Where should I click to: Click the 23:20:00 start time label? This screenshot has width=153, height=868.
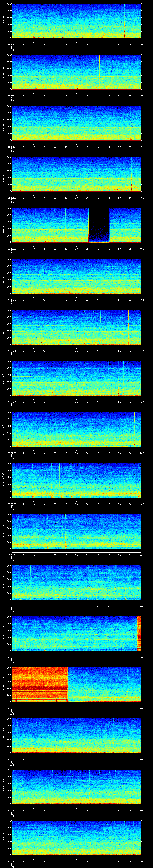[x=12, y=351]
